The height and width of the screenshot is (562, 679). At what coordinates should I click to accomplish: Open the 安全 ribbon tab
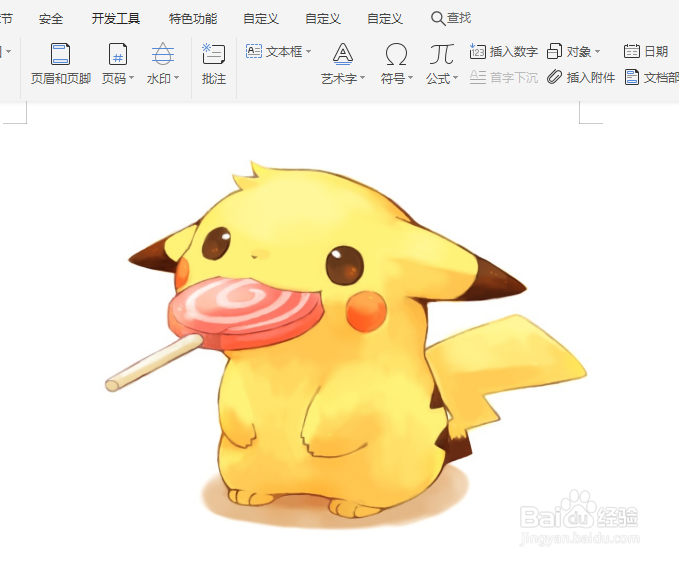pos(51,19)
